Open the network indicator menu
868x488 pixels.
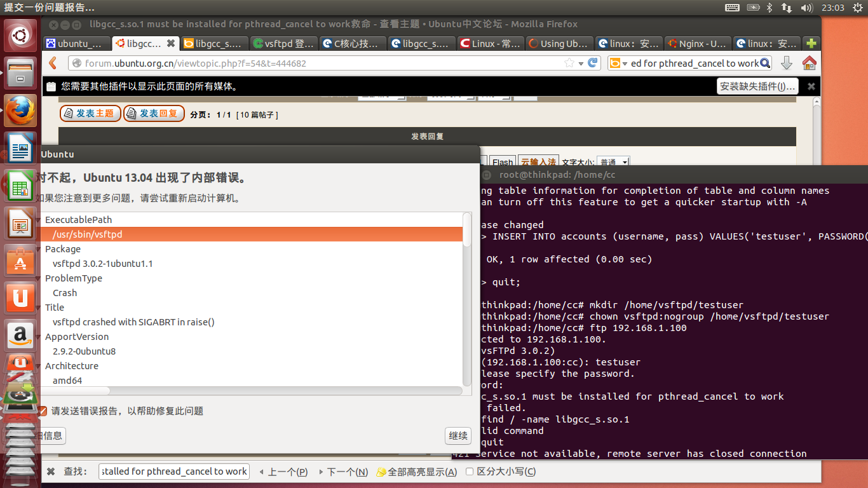point(787,8)
